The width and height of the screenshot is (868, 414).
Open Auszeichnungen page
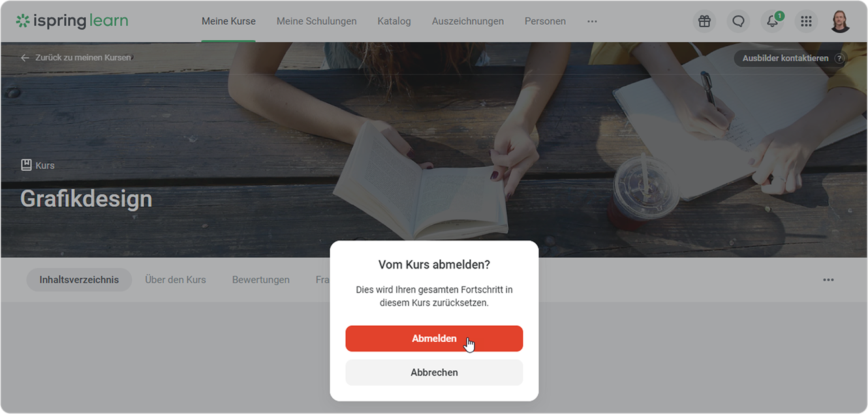pos(468,22)
